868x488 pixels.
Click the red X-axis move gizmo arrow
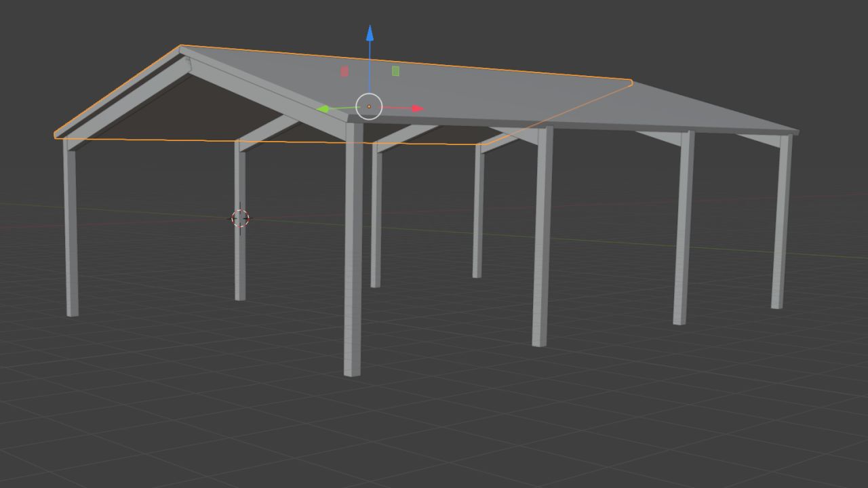418,108
